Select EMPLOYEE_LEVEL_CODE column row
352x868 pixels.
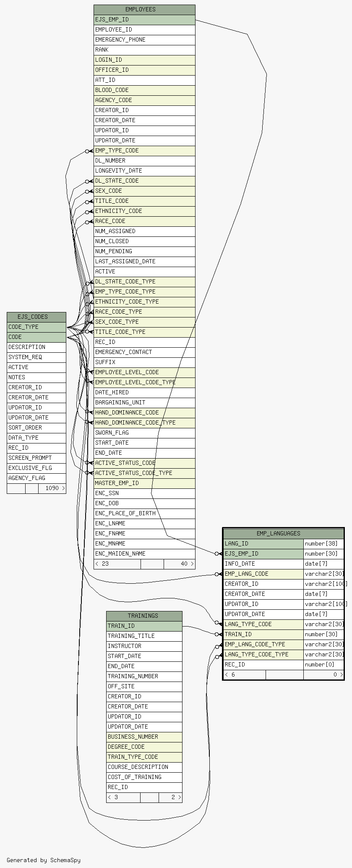[144, 372]
